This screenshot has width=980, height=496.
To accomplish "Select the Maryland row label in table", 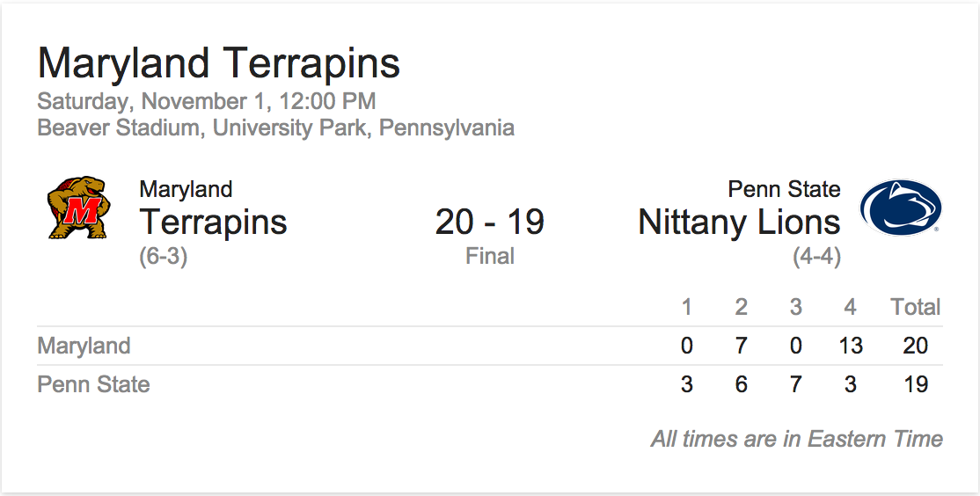I will [84, 346].
